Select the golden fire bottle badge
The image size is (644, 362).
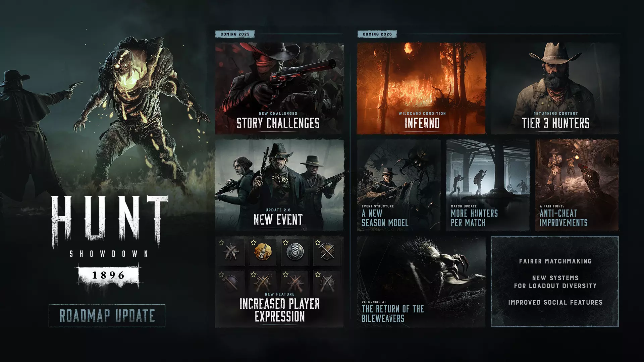263,251
